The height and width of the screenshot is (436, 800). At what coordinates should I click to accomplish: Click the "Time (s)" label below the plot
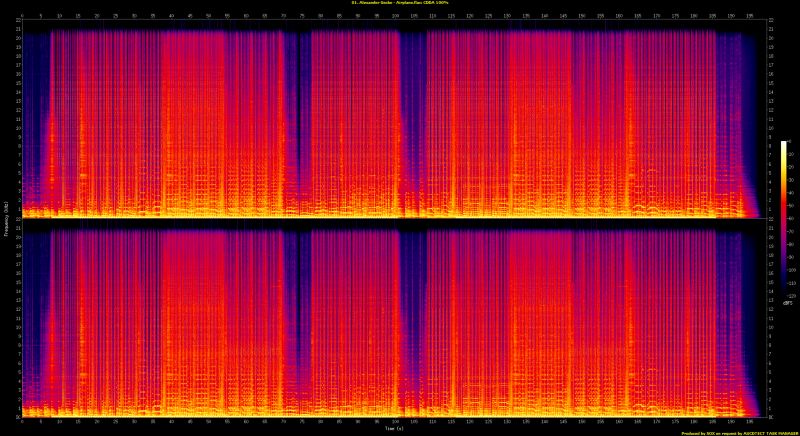[x=392, y=428]
